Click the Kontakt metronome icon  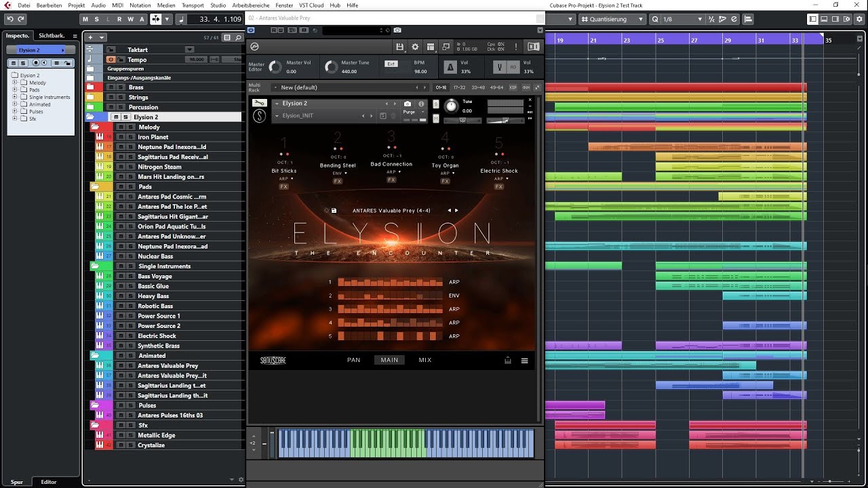pyautogui.click(x=450, y=67)
